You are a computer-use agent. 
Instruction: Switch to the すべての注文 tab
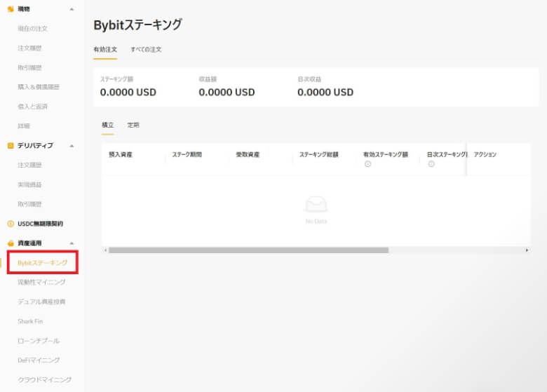(x=146, y=50)
